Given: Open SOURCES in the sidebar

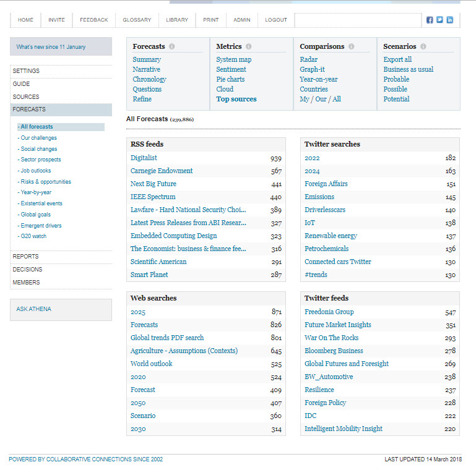Looking at the screenshot, I should (x=26, y=97).
